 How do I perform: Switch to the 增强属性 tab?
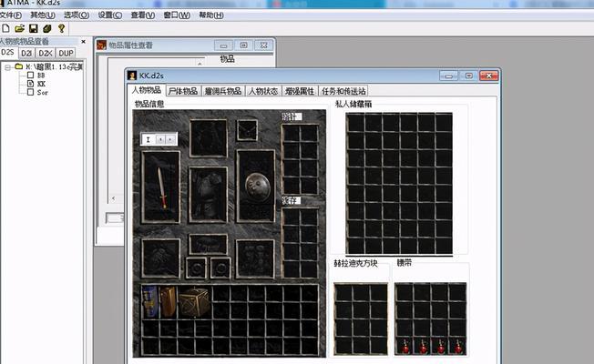pos(300,91)
